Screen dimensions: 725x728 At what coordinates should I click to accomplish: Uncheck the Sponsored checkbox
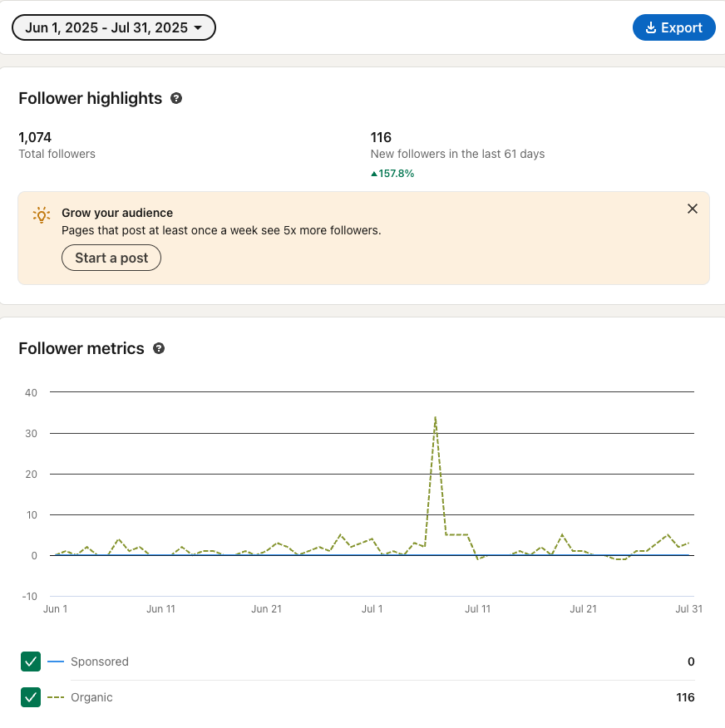coord(31,662)
